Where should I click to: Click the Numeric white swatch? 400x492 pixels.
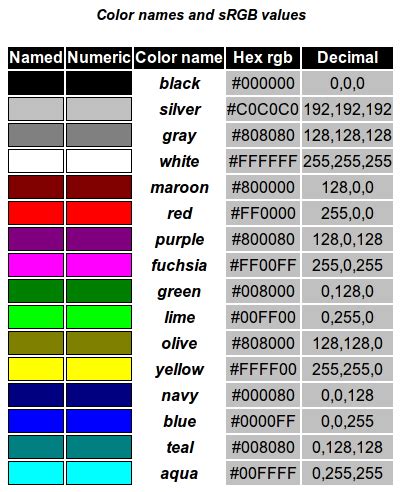pyautogui.click(x=99, y=161)
